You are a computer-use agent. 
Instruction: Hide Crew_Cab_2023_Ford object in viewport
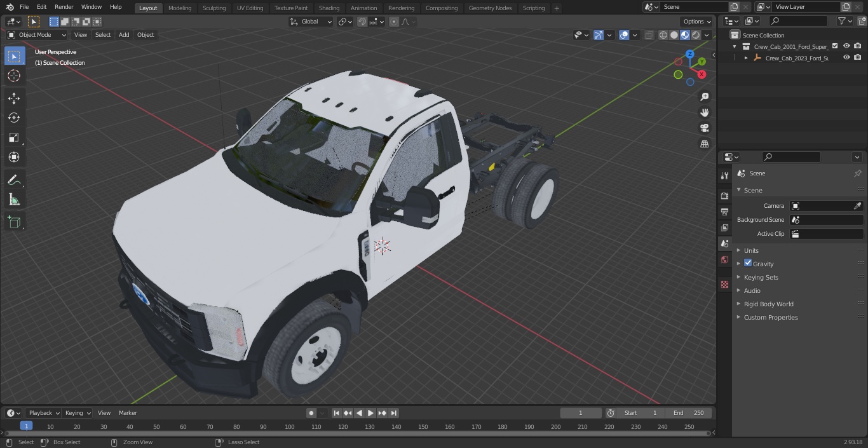pyautogui.click(x=846, y=58)
